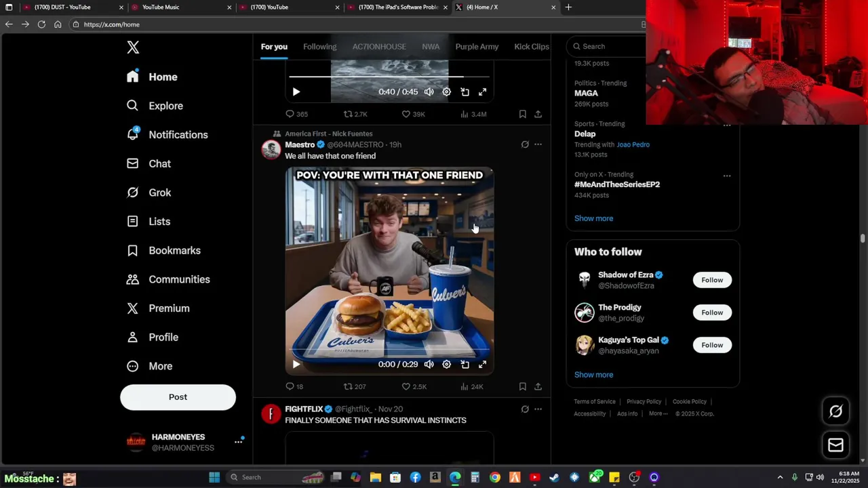
Task: Open settings gear on top video
Action: click(x=446, y=91)
